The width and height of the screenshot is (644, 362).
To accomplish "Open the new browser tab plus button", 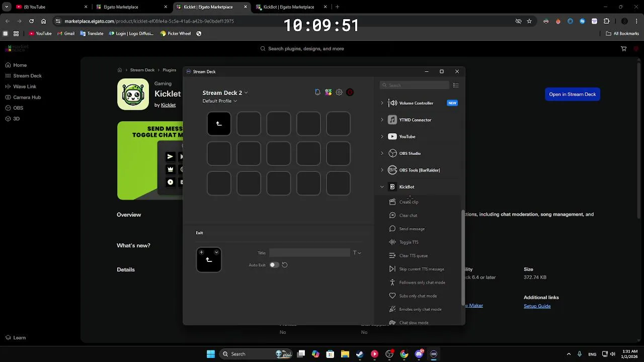I will [x=337, y=7].
